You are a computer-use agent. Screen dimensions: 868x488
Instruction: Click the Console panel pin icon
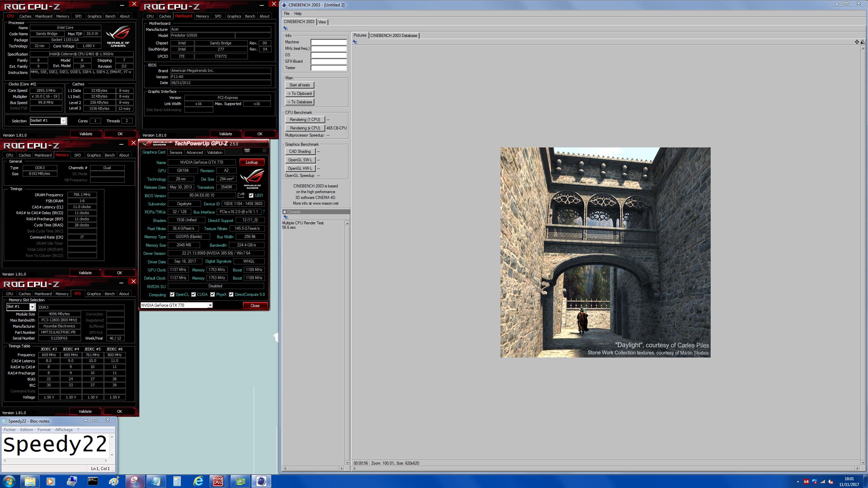pyautogui.click(x=285, y=217)
